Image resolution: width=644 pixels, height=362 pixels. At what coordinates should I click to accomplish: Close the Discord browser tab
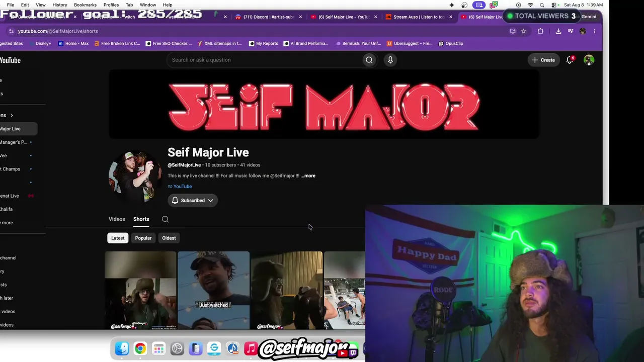tap(300, 17)
